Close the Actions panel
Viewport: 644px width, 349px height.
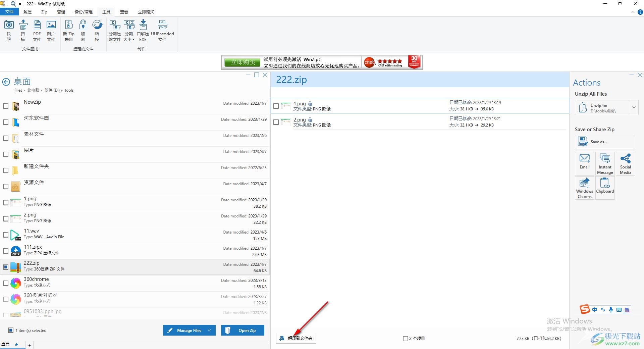tap(640, 75)
